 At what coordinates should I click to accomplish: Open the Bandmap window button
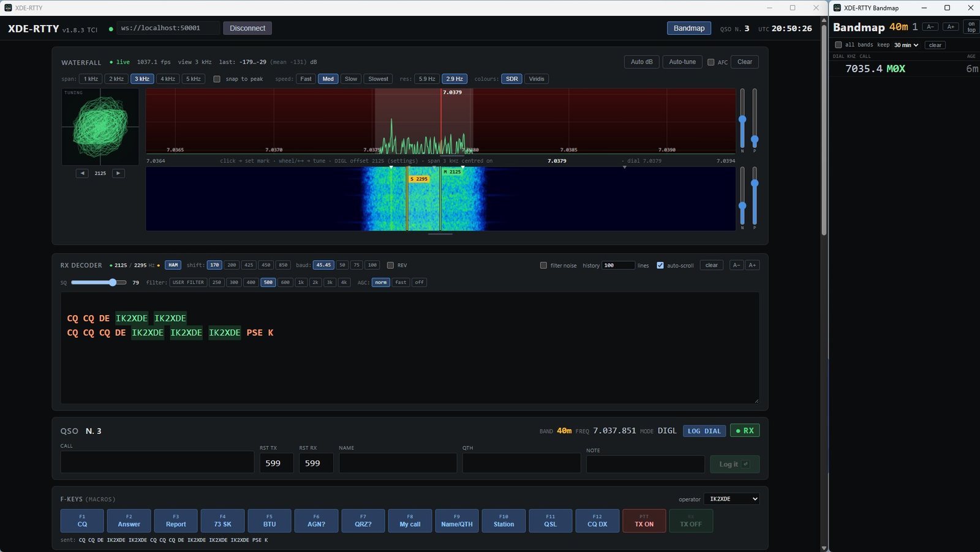click(689, 28)
